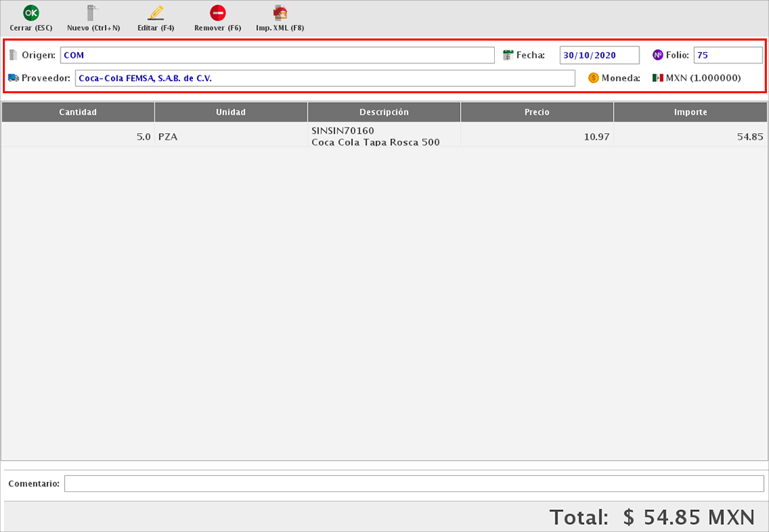Click the red Remover (F6) icon
769x532 pixels.
(218, 13)
